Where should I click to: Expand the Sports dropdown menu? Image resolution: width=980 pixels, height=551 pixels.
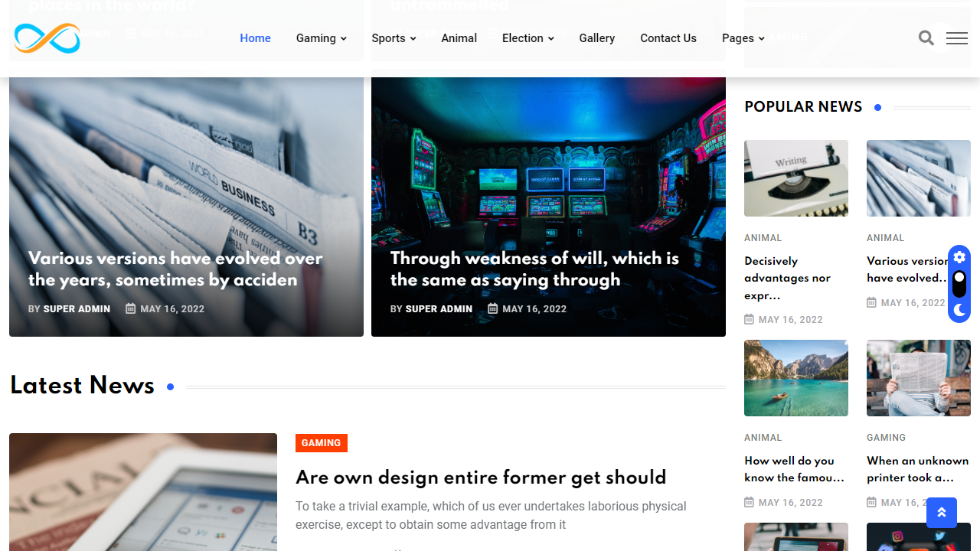coord(394,38)
